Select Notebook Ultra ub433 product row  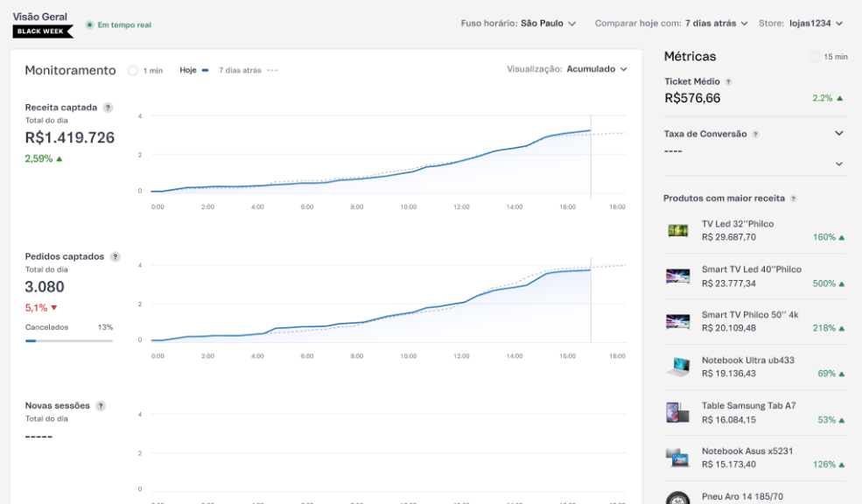tap(754, 367)
